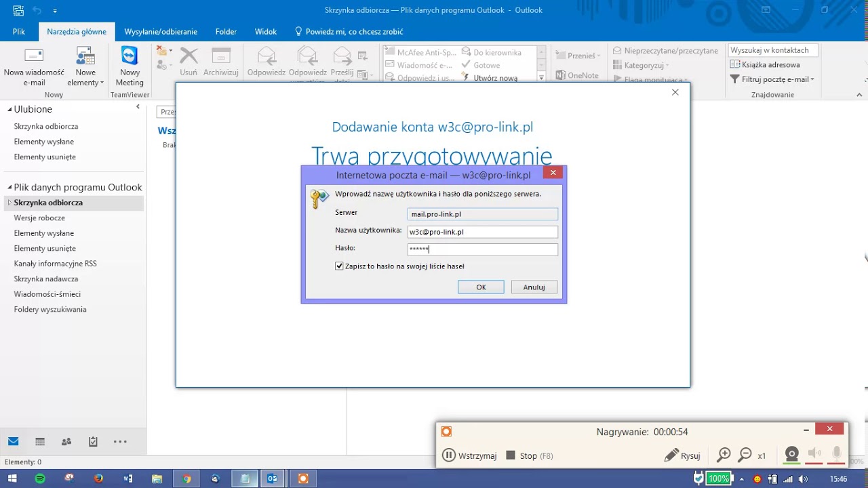Switch to the Narzędzia główne tab

point(77,32)
